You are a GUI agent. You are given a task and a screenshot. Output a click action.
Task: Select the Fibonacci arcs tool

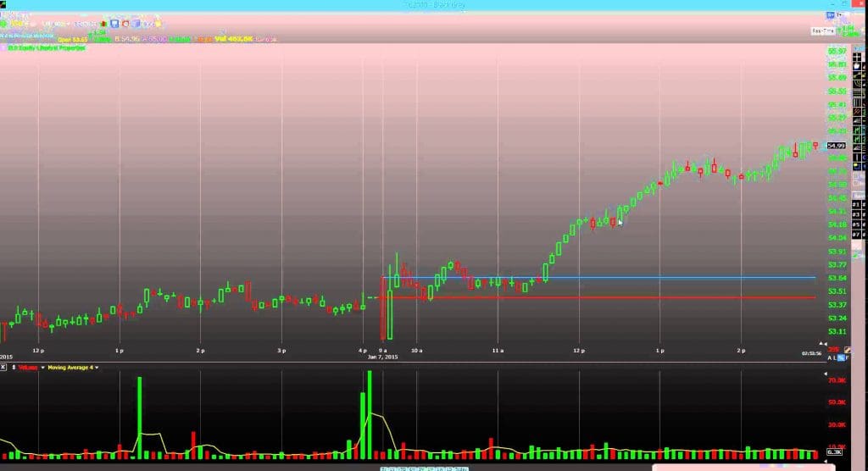[857, 84]
